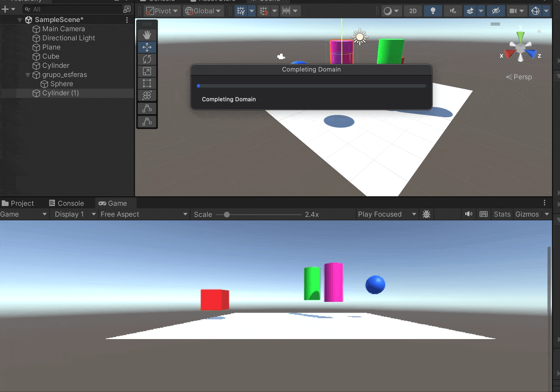
Task: Select the Hand view tool
Action: click(x=147, y=35)
